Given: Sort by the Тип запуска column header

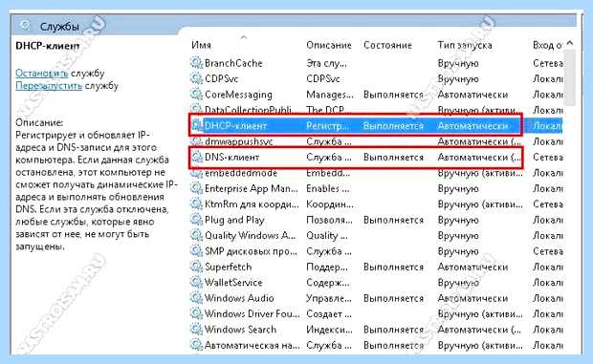Looking at the screenshot, I should click(465, 45).
